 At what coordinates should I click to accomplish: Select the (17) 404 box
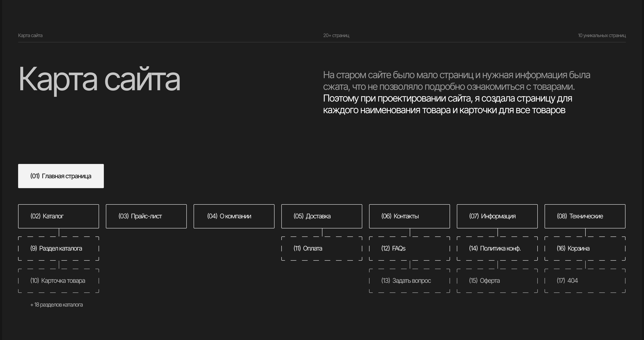coord(585,281)
